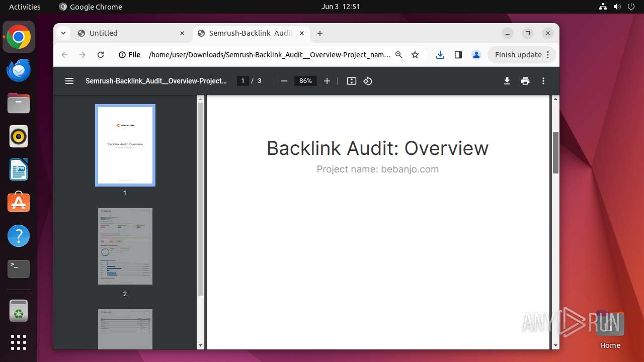
Task: Click the PDF document vertical scrollbar
Action: coord(555,153)
